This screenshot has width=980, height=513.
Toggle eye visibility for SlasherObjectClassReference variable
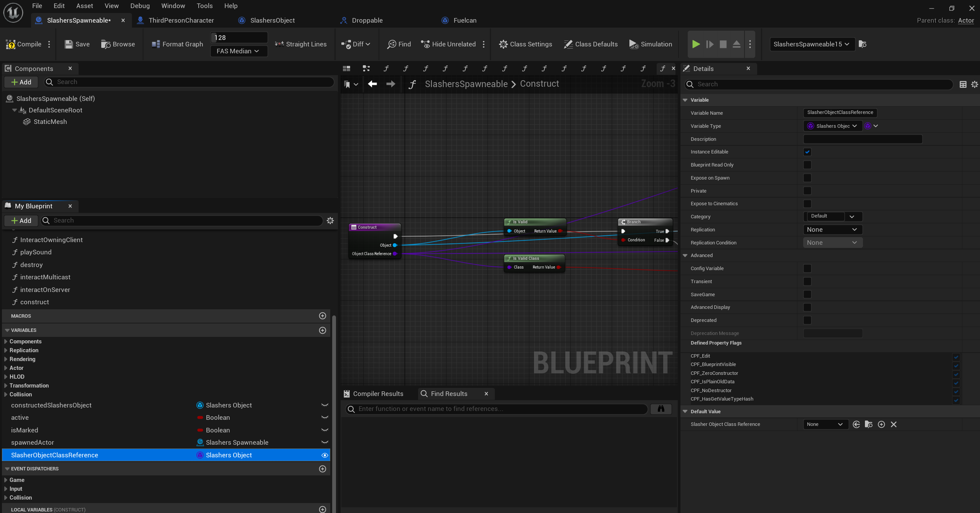324,455
